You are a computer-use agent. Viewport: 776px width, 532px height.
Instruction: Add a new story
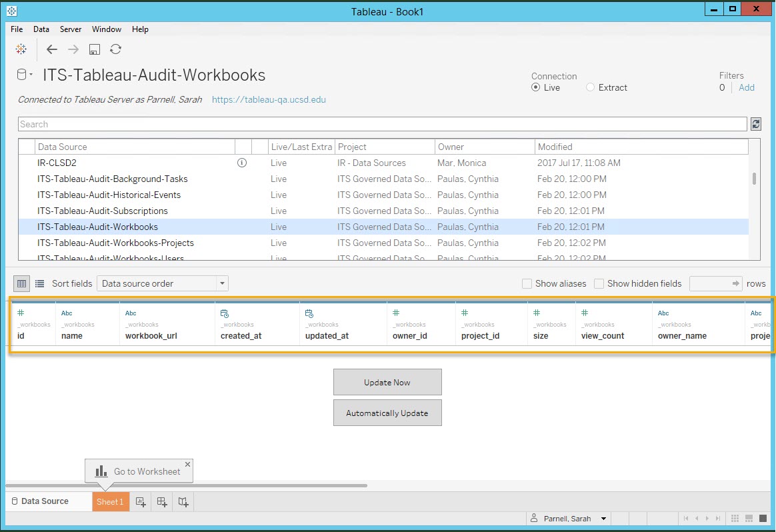point(183,502)
